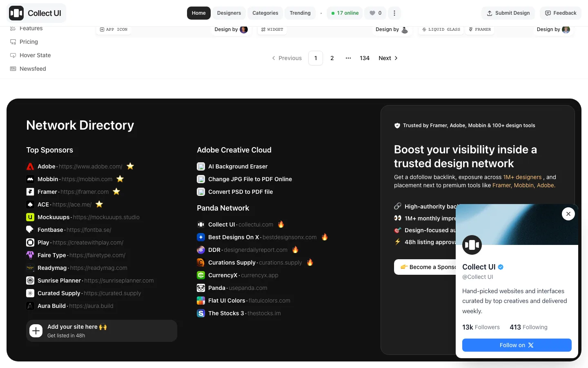Click the Best Designs On X icon

[201, 237]
